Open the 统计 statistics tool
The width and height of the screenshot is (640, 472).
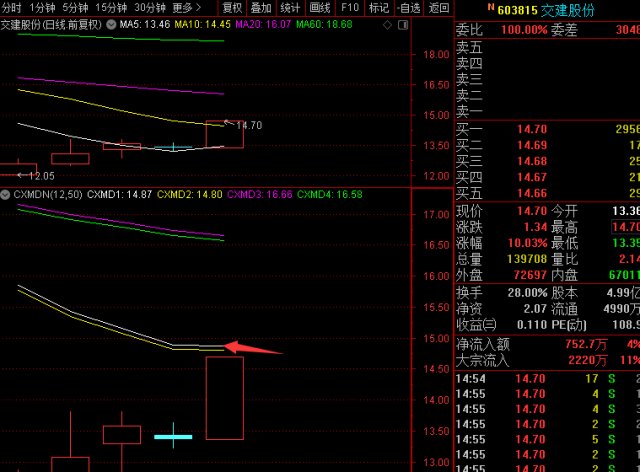pos(290,7)
